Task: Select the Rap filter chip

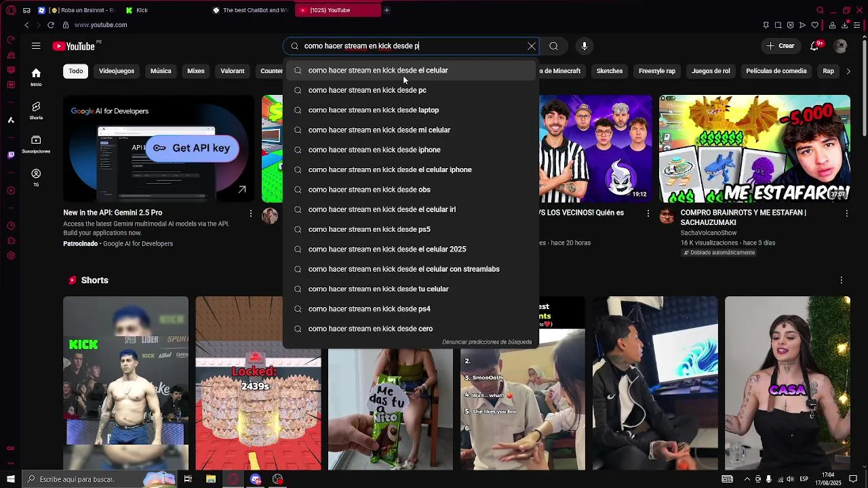Action: pos(828,71)
